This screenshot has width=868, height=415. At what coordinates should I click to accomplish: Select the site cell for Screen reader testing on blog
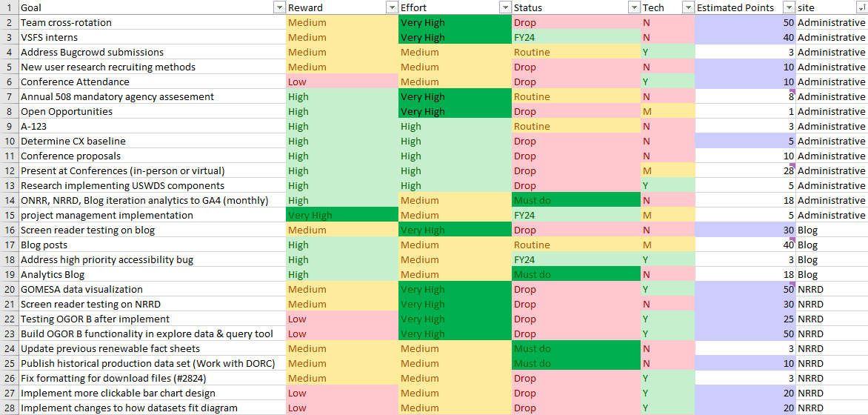(831, 230)
